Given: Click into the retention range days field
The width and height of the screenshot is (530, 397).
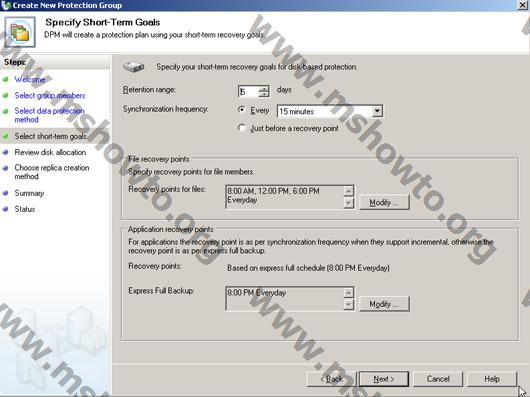Looking at the screenshot, I should [x=248, y=91].
